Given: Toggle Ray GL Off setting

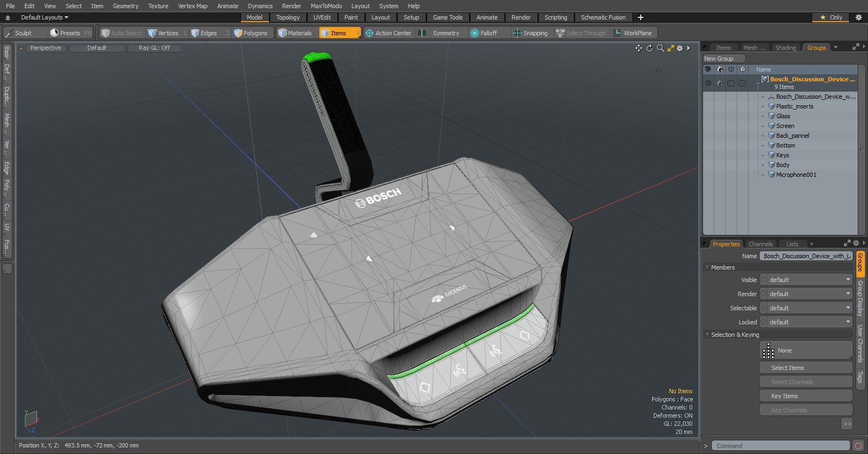Looking at the screenshot, I should [x=154, y=48].
